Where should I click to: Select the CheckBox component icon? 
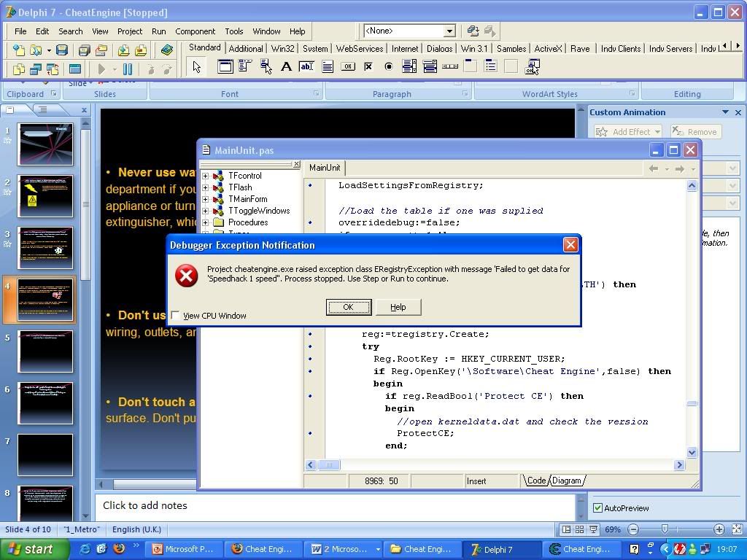[368, 66]
